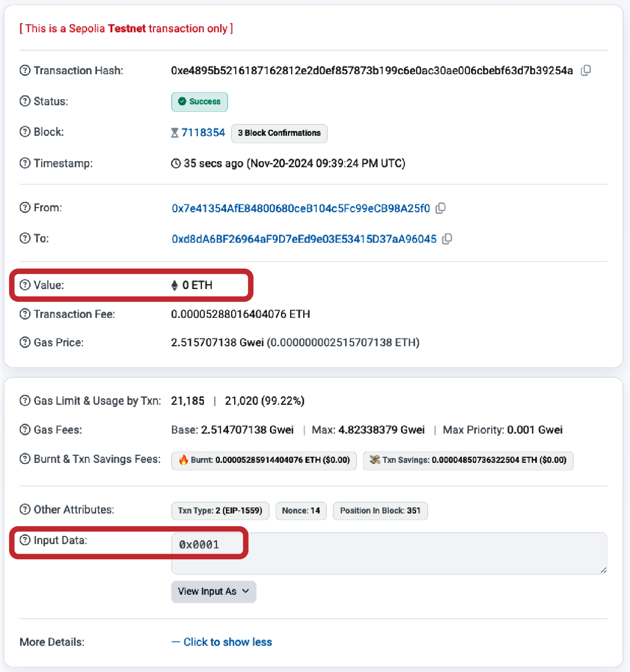Screen dimensions: 630x672
Task: Click the hourglass icon next to block 7118354
Action: point(175,132)
